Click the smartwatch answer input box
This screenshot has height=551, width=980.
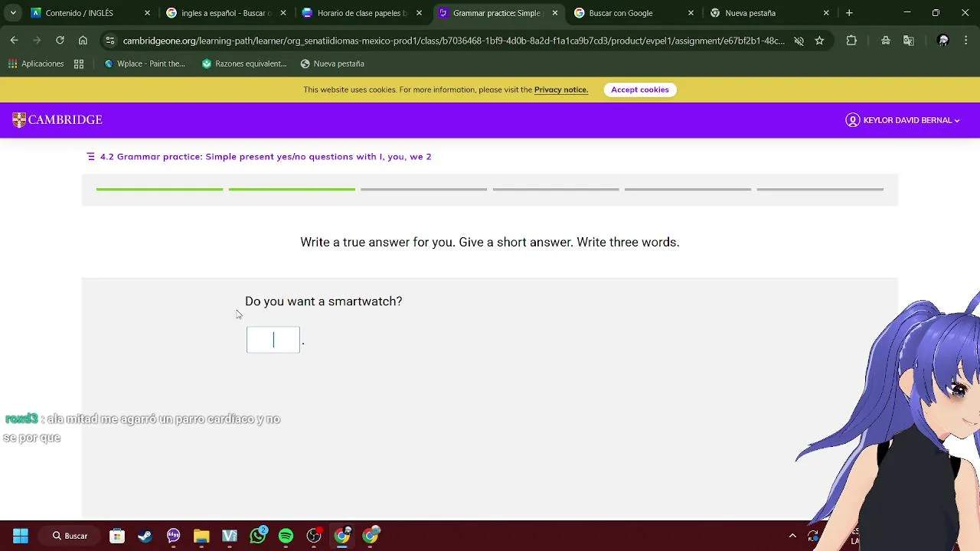point(273,340)
